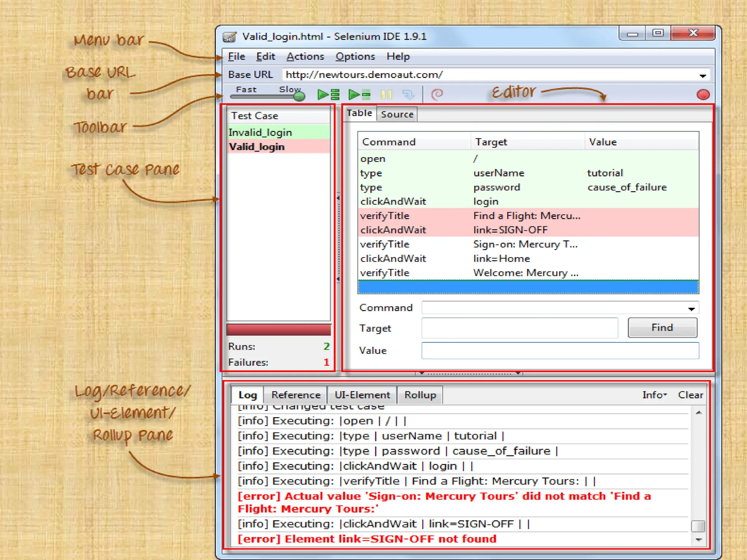747x560 pixels.
Task: Click Play entire test suite icon
Action: [x=328, y=95]
